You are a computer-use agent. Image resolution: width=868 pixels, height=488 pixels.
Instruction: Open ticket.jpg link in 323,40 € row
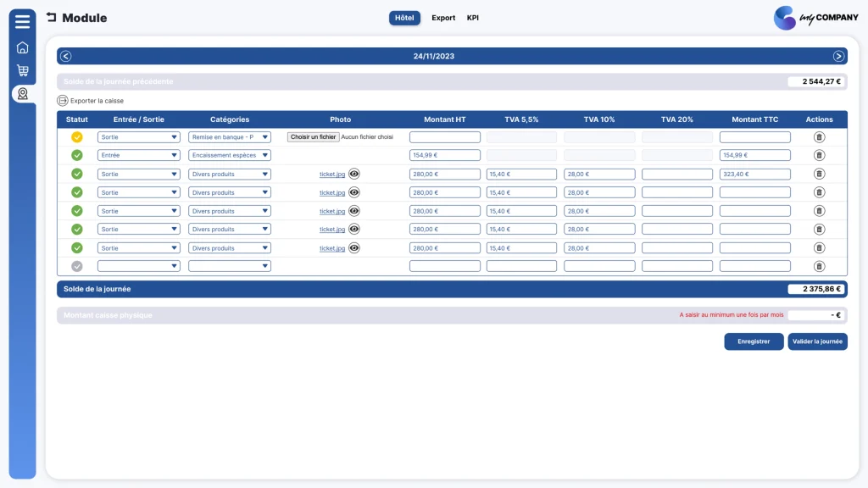tap(332, 175)
